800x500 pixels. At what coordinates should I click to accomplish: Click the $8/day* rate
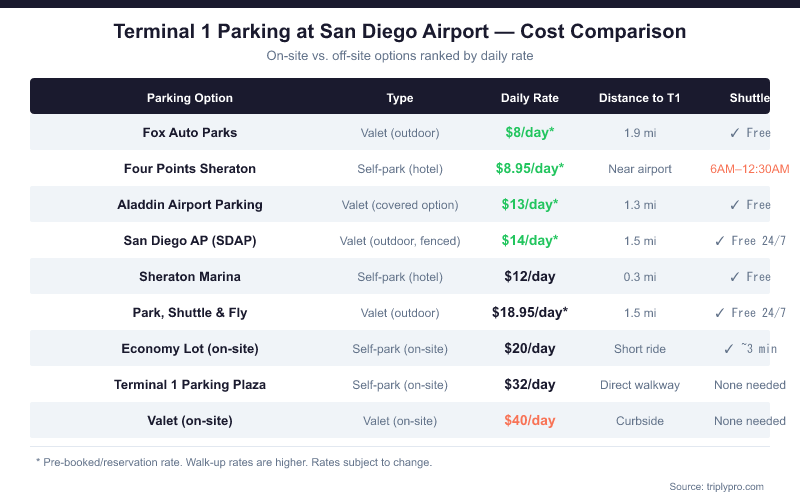(530, 132)
